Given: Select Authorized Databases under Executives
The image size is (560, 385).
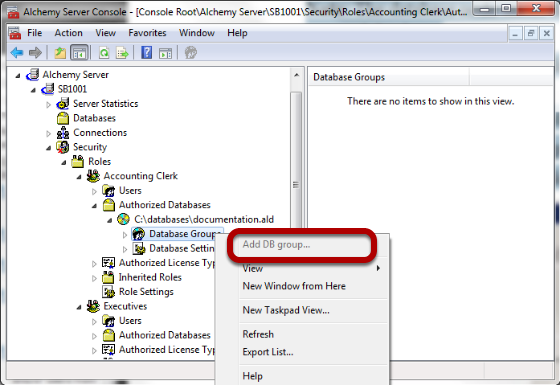Looking at the screenshot, I should tap(164, 335).
